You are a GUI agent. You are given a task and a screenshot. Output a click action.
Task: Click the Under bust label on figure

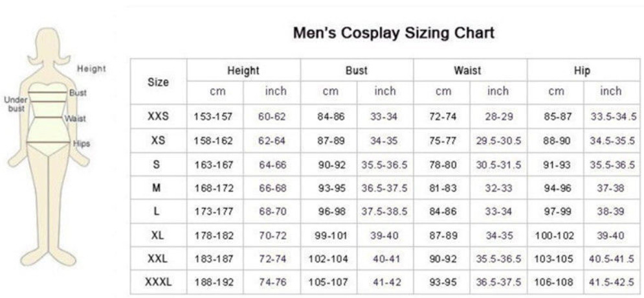[15, 104]
